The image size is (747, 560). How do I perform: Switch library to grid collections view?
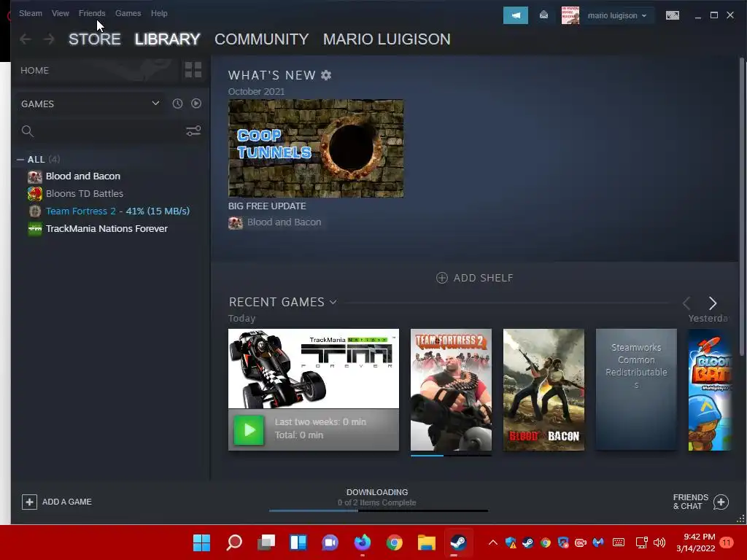(x=193, y=70)
